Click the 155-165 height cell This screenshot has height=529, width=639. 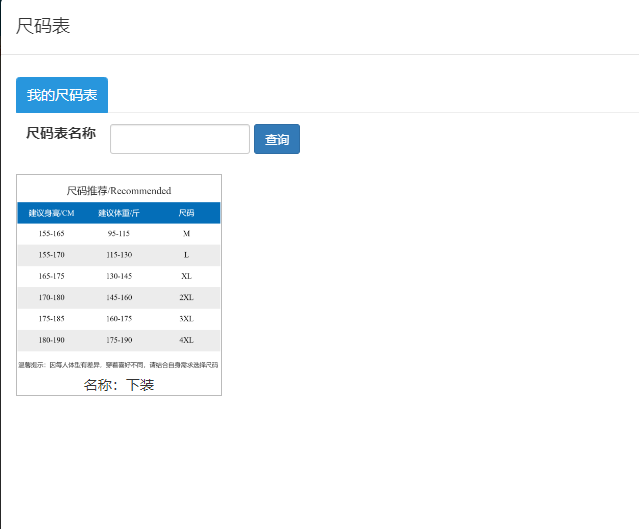click(51, 233)
